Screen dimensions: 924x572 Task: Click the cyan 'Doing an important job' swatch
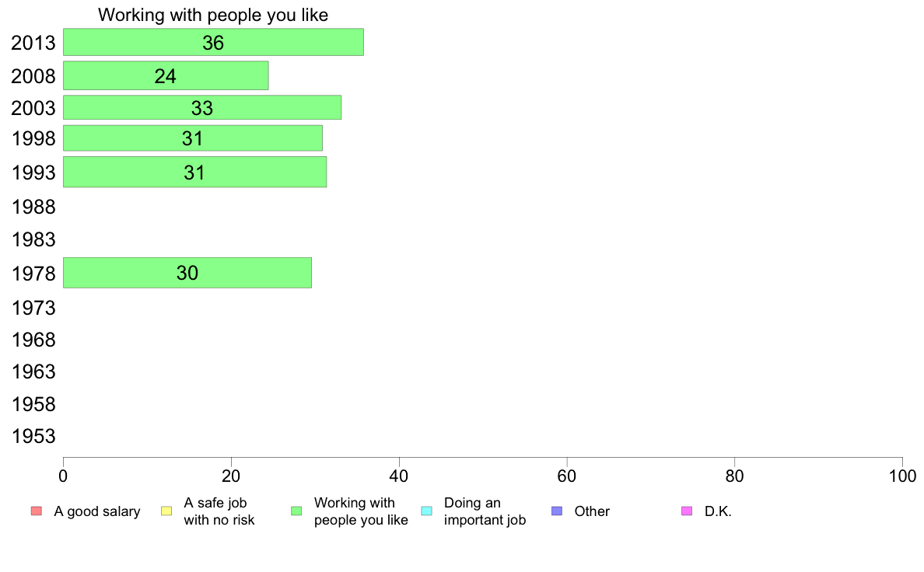427,511
